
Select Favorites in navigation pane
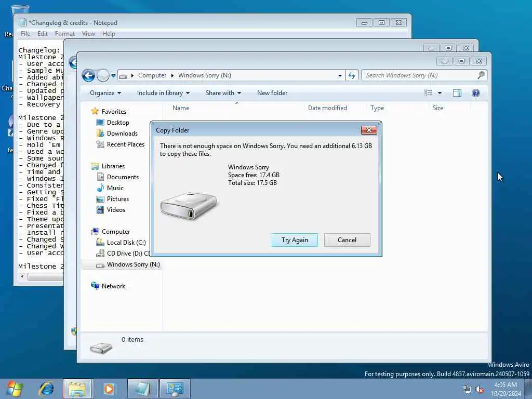click(x=114, y=112)
